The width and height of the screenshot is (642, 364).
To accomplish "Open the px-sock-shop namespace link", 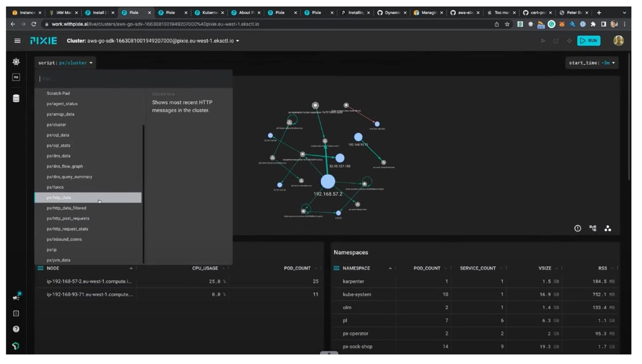I will [357, 346].
